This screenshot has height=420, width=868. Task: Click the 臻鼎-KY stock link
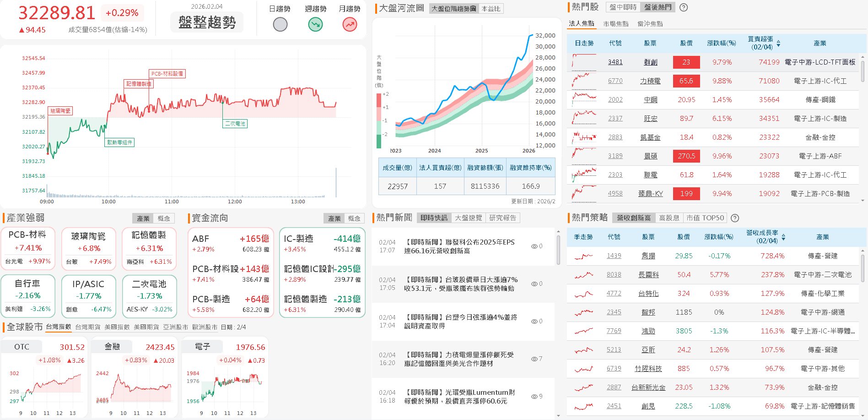[650, 193]
